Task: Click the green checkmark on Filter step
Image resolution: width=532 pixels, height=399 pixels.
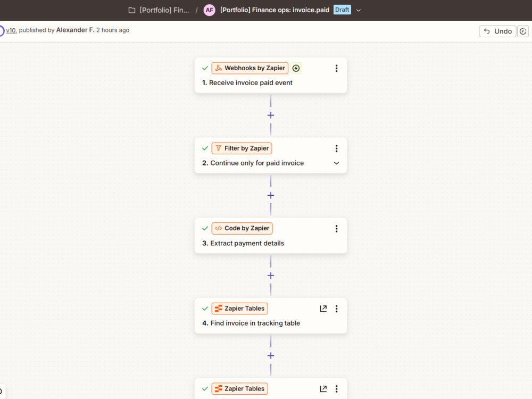Action: (205, 148)
